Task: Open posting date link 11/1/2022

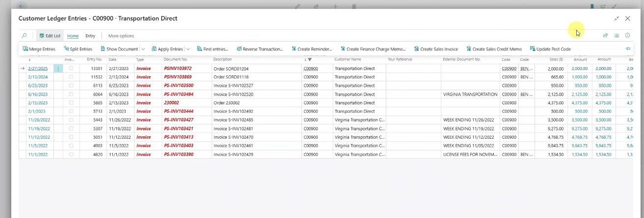Action: 38,154
